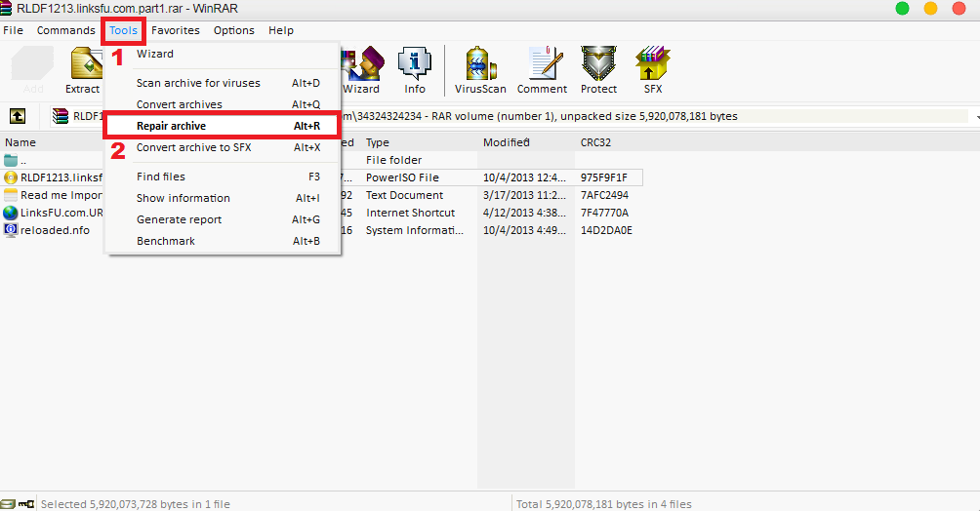Click the WinRAR title bar app icon

(6, 9)
